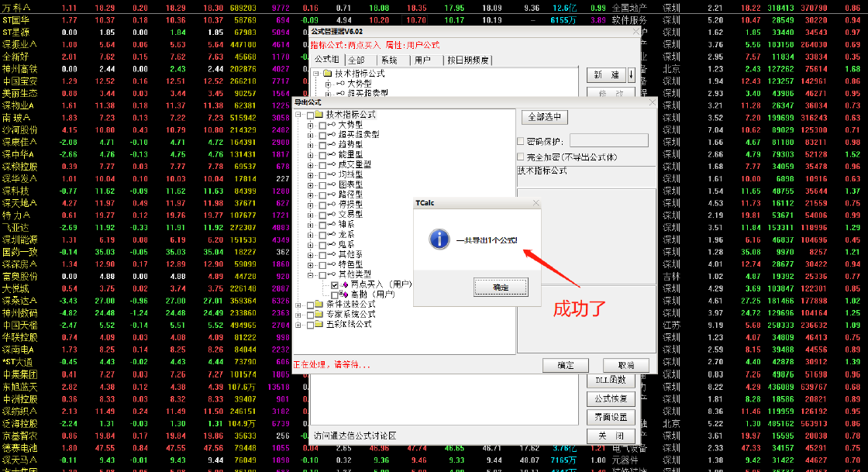The width and height of the screenshot is (868, 472).
Task: Check the 大势型 checkbox in export tree
Action: tap(322, 125)
